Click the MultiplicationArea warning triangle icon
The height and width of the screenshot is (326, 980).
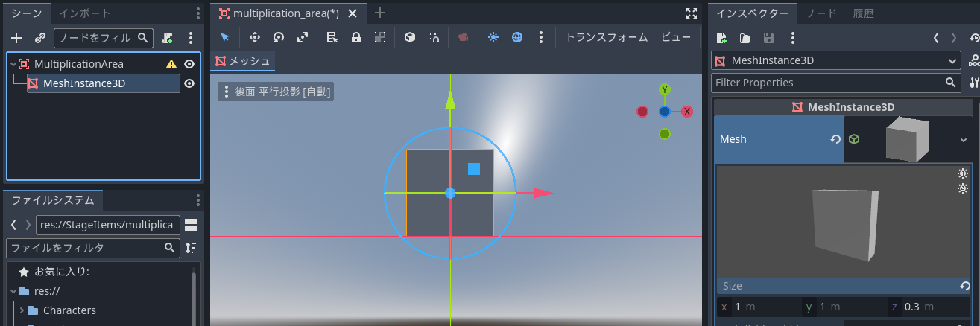click(171, 64)
